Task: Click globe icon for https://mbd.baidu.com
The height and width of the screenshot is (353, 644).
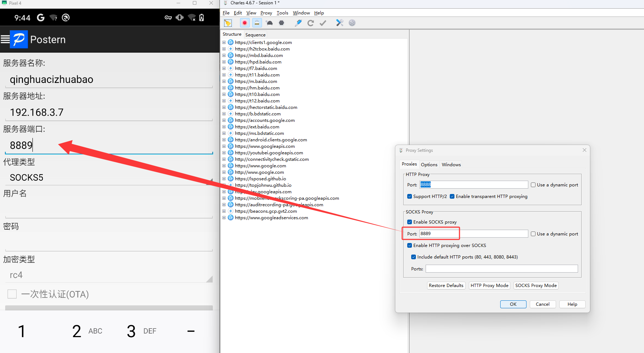Action: (231, 56)
